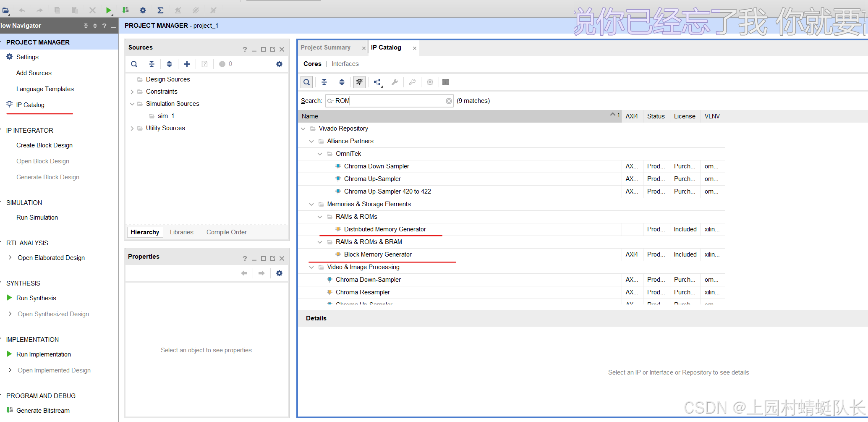Image resolution: width=868 pixels, height=422 pixels.
Task: Click the Open Project folder icon
Action: [x=5, y=10]
